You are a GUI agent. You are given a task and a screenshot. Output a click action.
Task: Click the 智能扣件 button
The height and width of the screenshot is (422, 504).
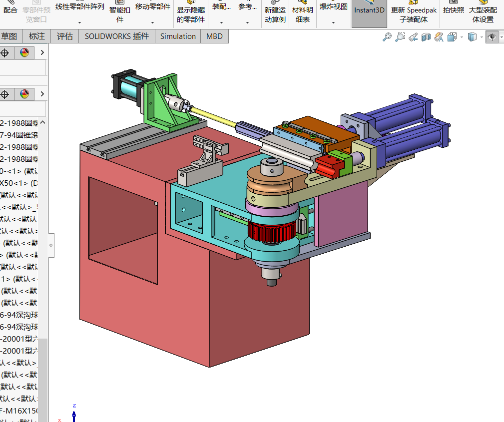pyautogui.click(x=119, y=13)
